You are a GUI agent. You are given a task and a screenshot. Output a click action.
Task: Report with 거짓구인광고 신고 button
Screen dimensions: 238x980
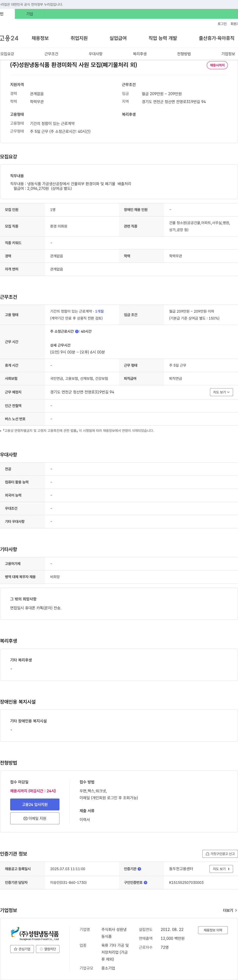(x=220, y=854)
